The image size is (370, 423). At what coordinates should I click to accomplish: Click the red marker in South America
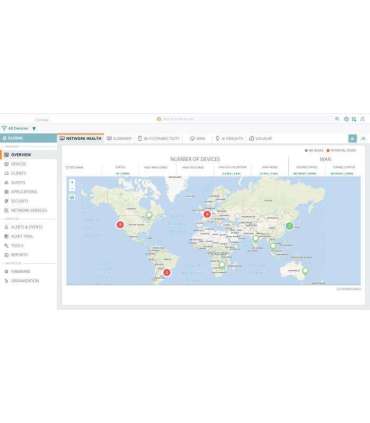pyautogui.click(x=167, y=272)
